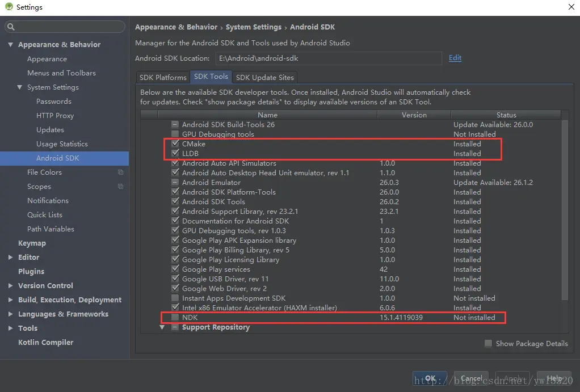This screenshot has height=392, width=580.
Task: Click the Edit link for SDK location
Action: click(x=455, y=58)
